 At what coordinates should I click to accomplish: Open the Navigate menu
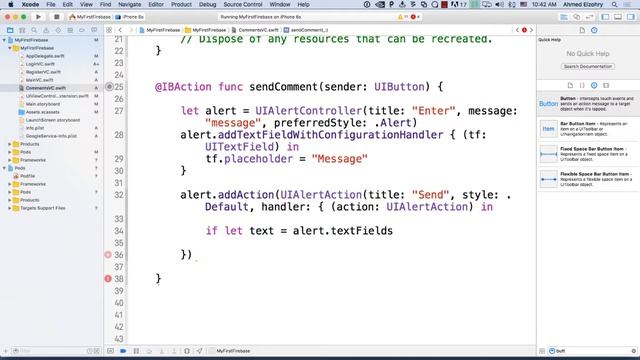[129, 4]
